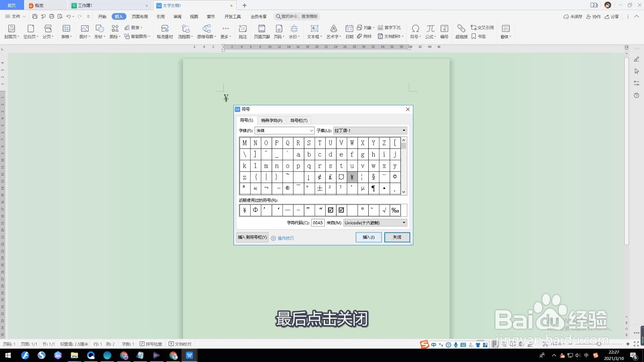
Task: Click the Page Number (页码) icon
Action: 279,31
